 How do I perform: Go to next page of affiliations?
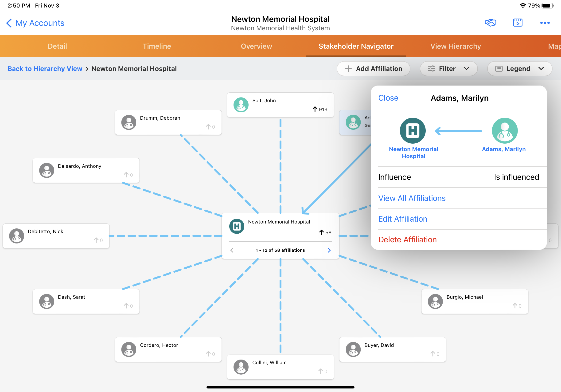(329, 250)
